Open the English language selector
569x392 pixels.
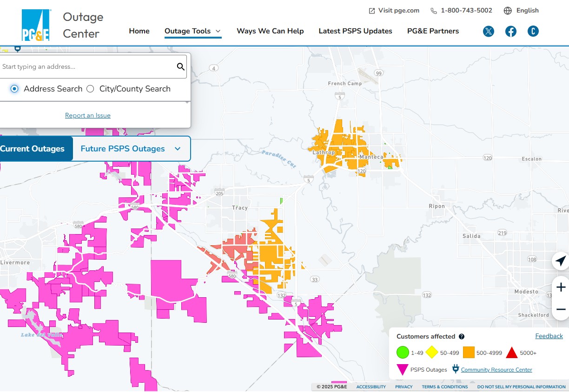pos(521,11)
